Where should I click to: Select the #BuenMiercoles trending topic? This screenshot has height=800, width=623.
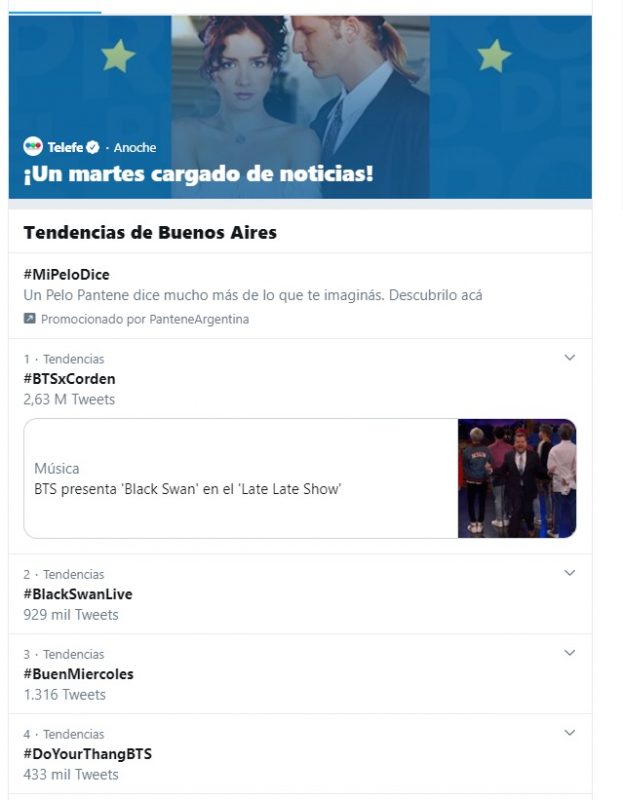coord(78,674)
